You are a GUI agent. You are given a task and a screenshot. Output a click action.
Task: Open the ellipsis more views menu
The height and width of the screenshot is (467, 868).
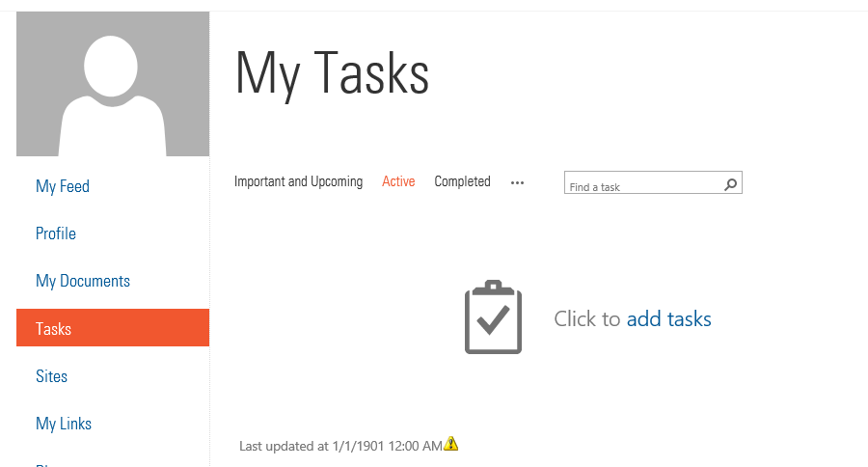coord(518,182)
